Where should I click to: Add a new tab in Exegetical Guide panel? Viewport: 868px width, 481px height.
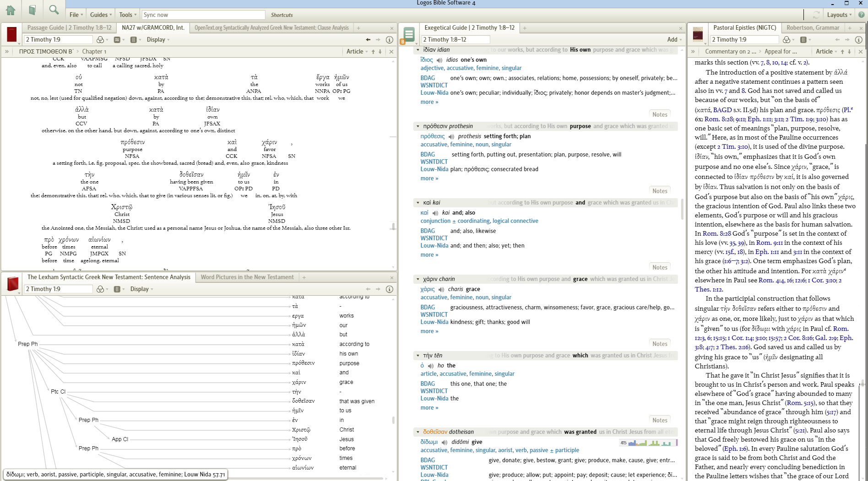pos(525,28)
